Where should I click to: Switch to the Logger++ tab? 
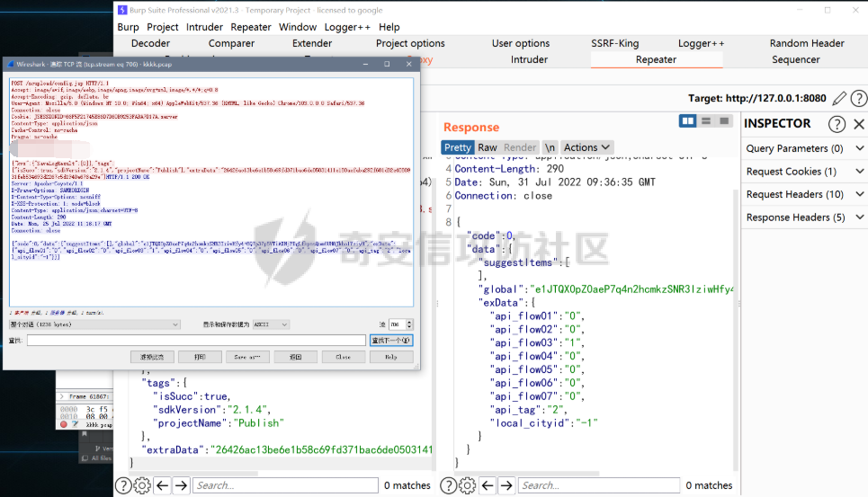701,43
